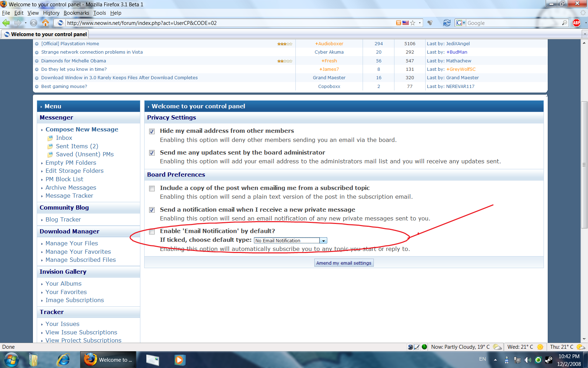Click the page vertical scrollbar thumb
The width and height of the screenshot is (588, 368).
click(584, 165)
